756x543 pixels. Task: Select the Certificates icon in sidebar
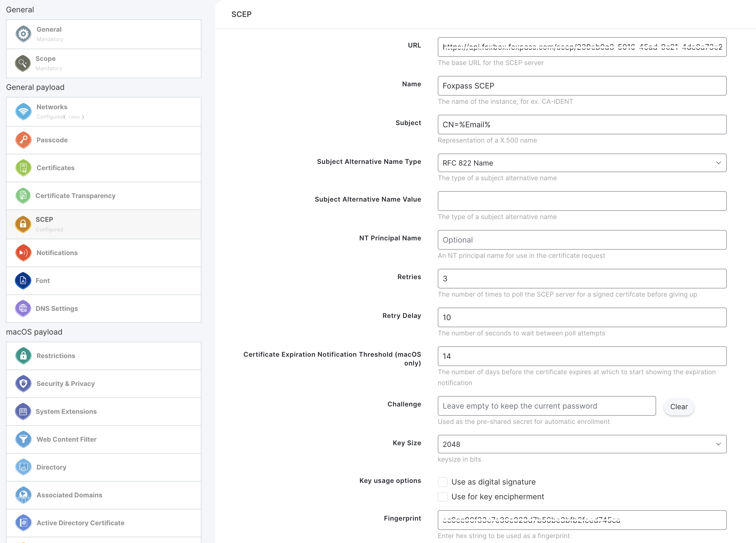click(22, 167)
